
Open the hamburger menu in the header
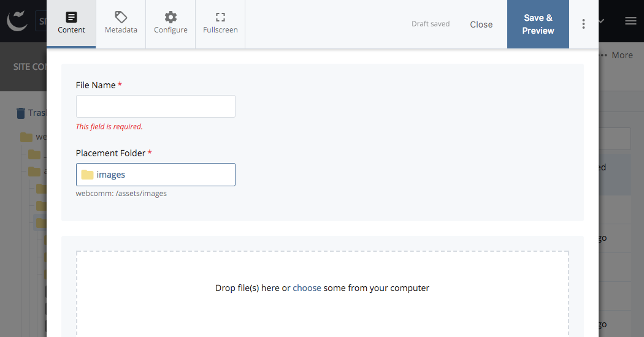click(x=631, y=21)
